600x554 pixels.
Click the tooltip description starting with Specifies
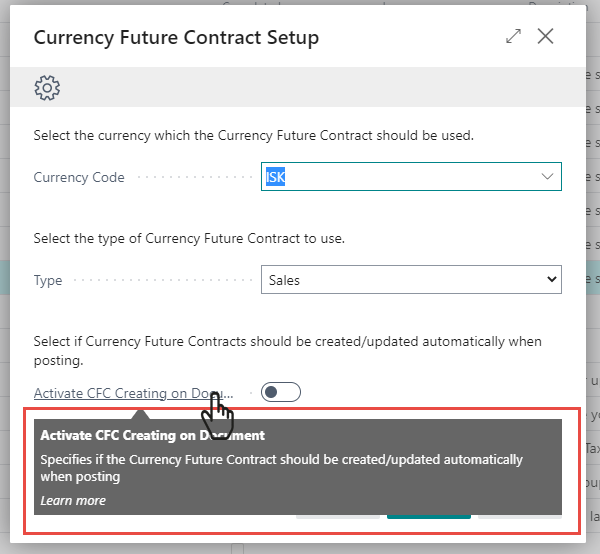(280, 468)
